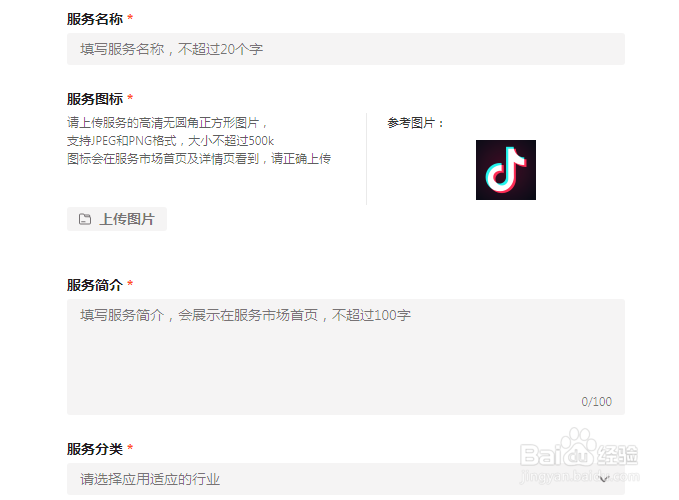Click the red asterisk beside 服务分类
Image resolution: width=679 pixels, height=500 pixels.
tap(130, 447)
